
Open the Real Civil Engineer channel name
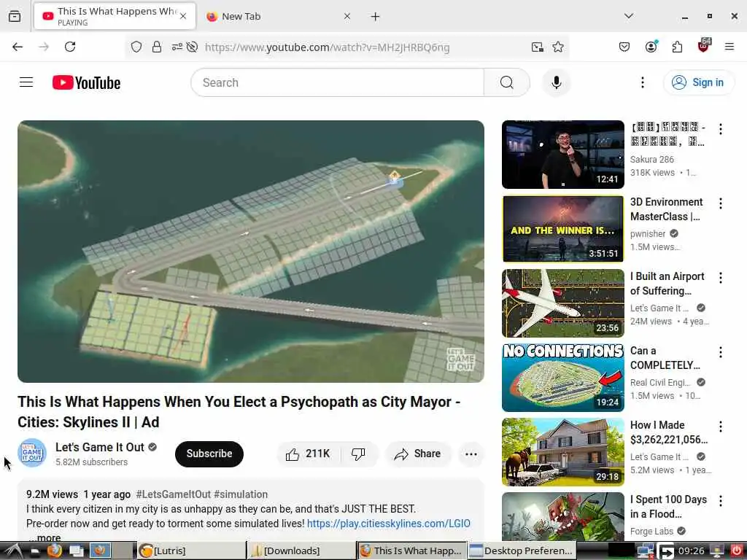(659, 382)
